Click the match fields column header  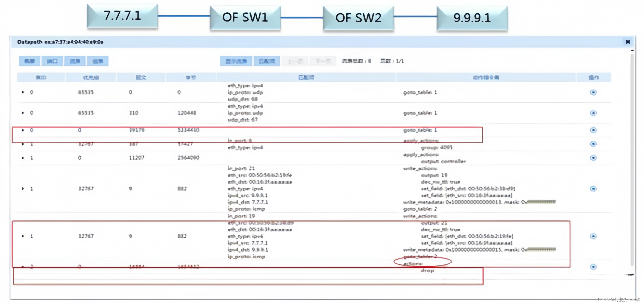click(x=306, y=77)
